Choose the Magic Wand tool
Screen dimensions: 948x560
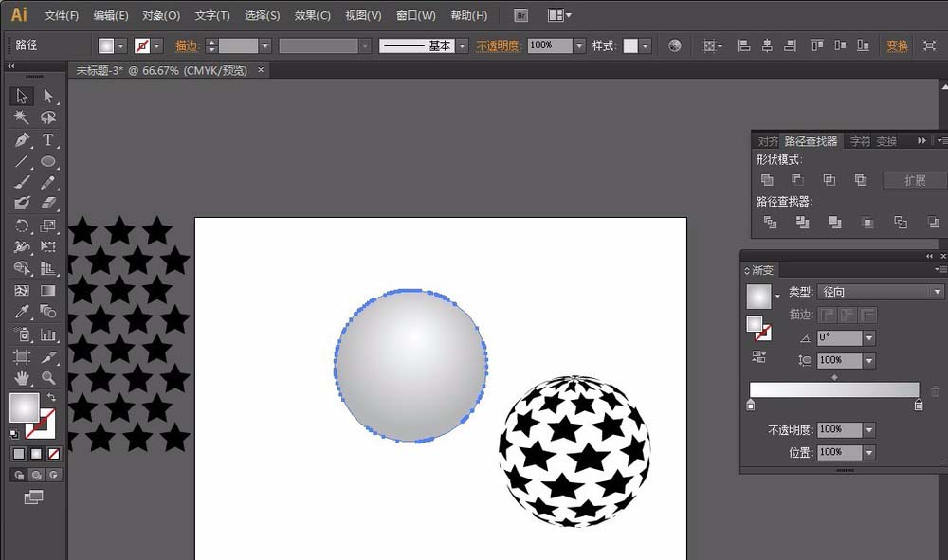pyautogui.click(x=22, y=118)
